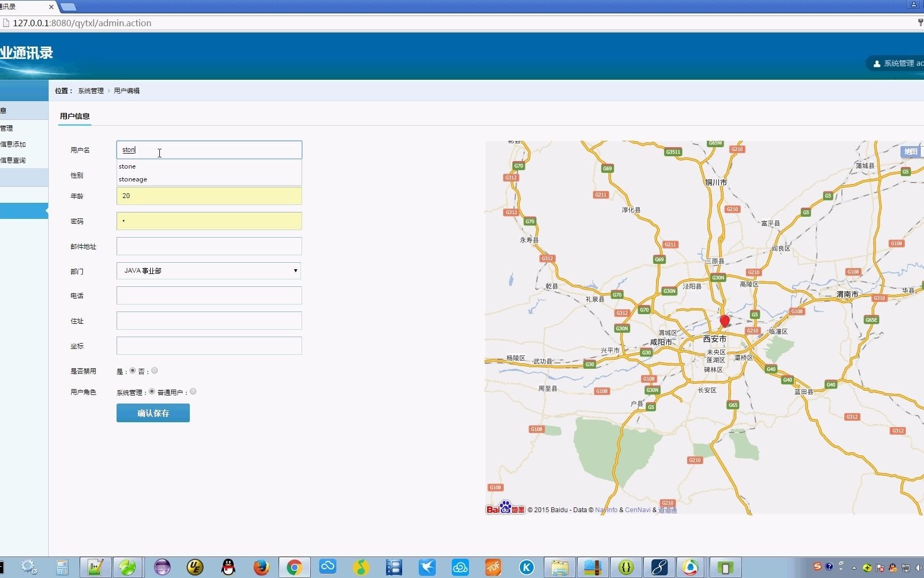This screenshot has height=578, width=924.
Task: Open the Eclipse icon in the taskbar
Action: click(x=162, y=567)
